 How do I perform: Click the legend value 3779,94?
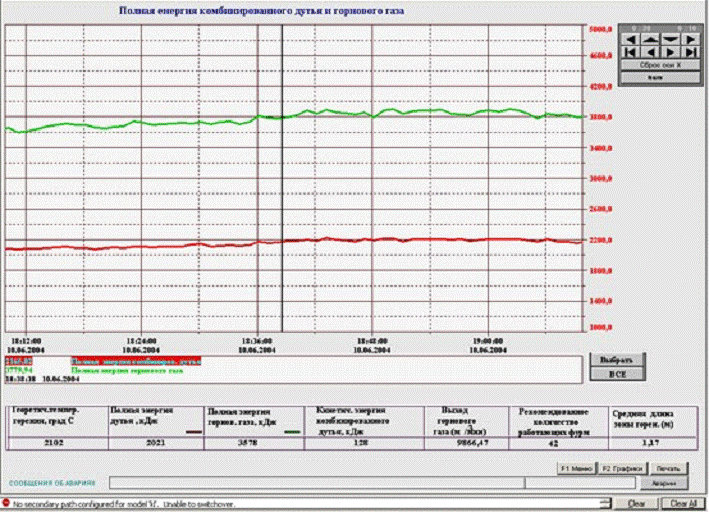pos(19,370)
